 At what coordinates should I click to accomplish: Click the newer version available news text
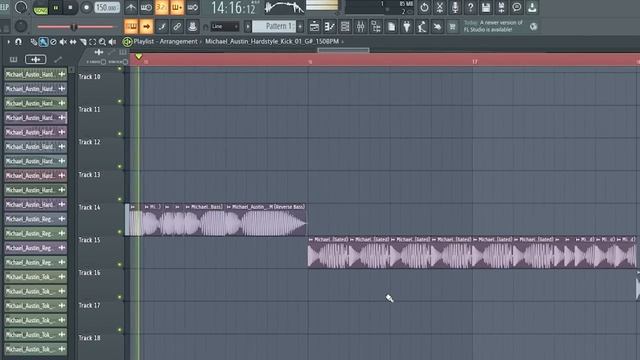[493, 27]
